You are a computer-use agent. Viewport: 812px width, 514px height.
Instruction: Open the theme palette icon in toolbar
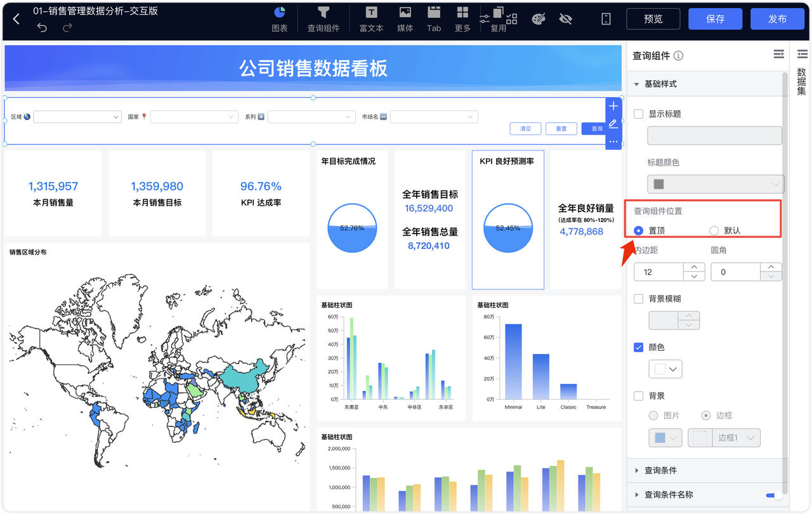click(x=539, y=18)
